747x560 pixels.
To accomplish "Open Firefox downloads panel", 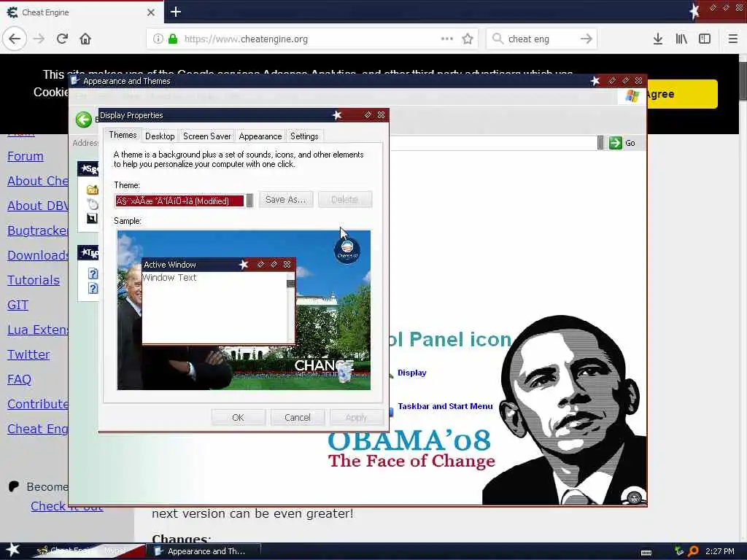I will tap(658, 39).
